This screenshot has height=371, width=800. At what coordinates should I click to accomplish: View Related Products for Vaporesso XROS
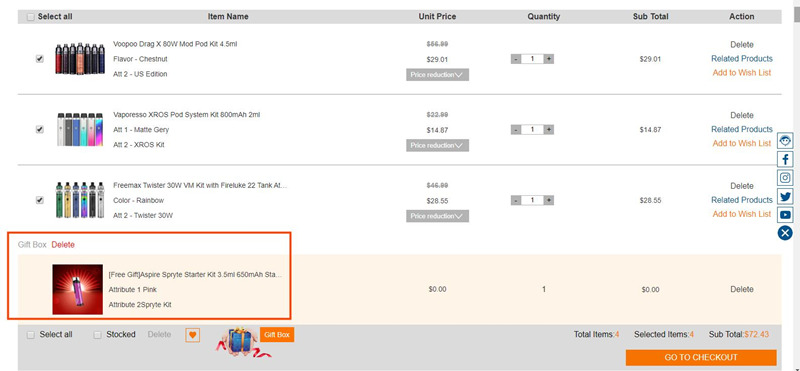click(742, 129)
